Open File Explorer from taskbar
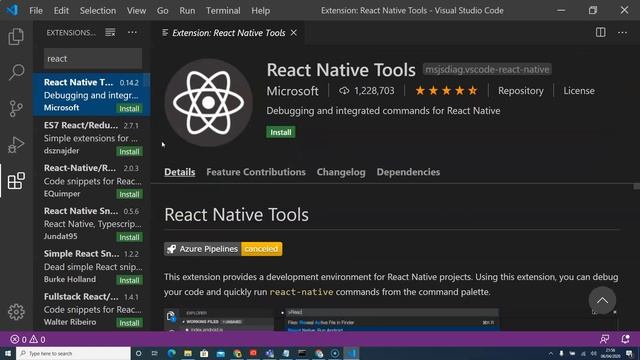Screen dimensions: 640x360 [x=188, y=353]
